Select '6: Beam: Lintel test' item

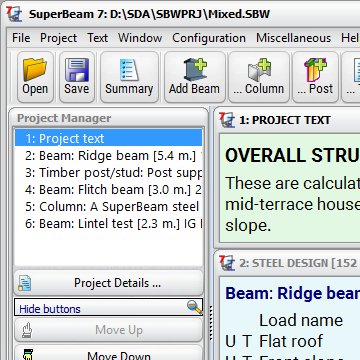coord(108,224)
